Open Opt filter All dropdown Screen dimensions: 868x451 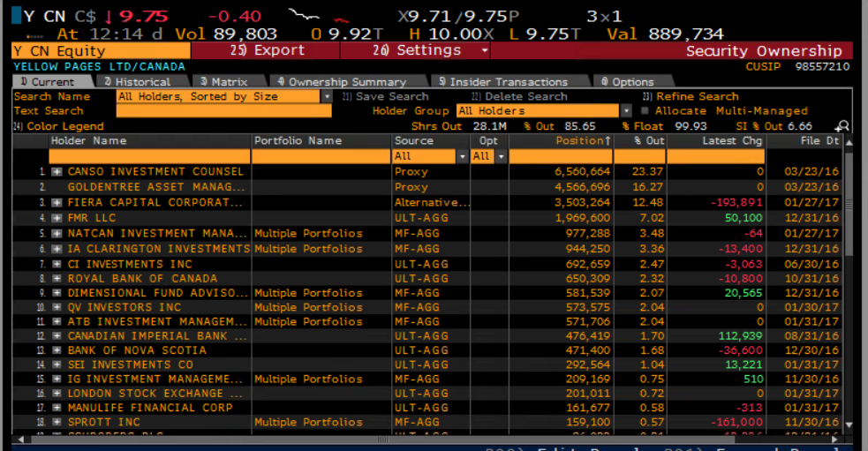[x=501, y=156]
